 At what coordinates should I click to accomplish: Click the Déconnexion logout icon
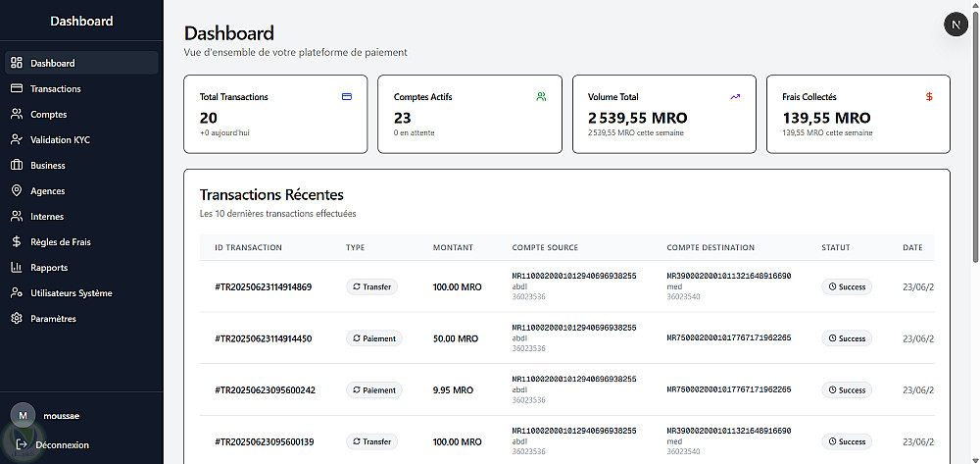(22, 444)
